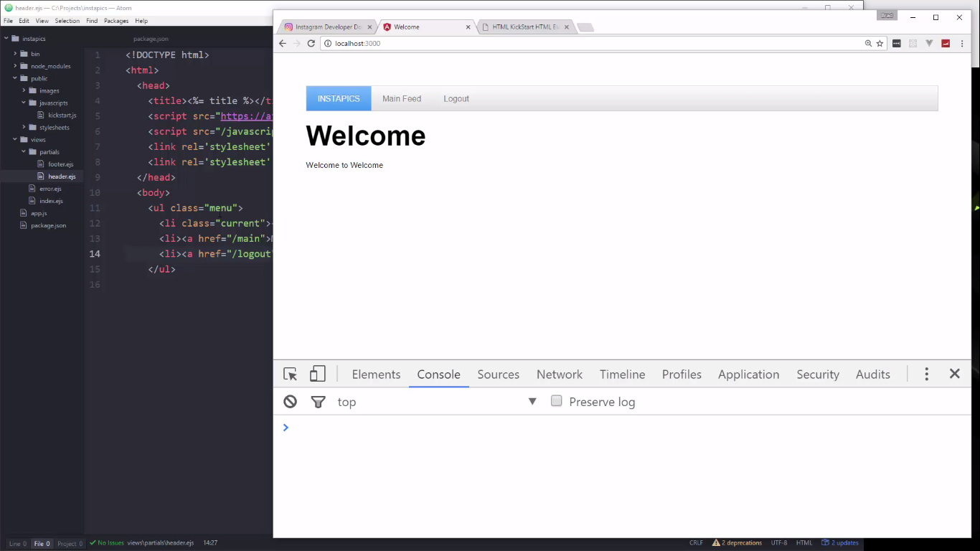Image resolution: width=980 pixels, height=551 pixels.
Task: Select the package.json editor tab in Atom
Action: point(151,39)
